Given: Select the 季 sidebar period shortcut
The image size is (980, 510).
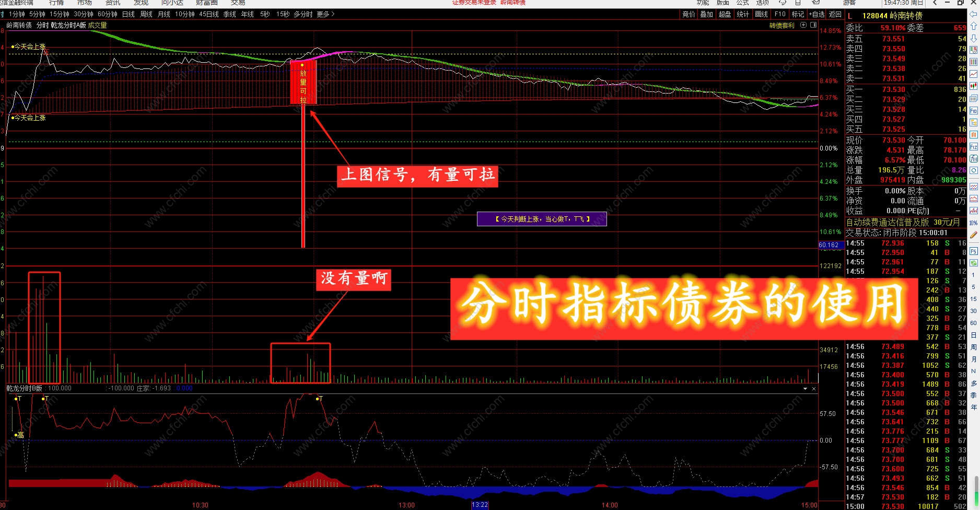Looking at the screenshot, I should pyautogui.click(x=974, y=395).
